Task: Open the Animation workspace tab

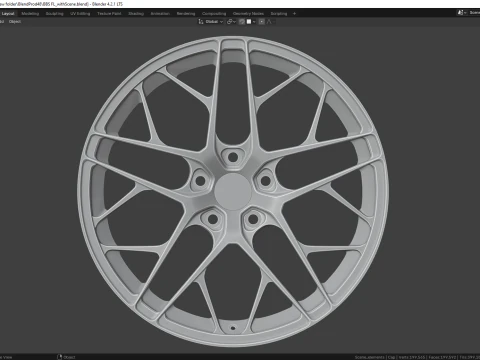Action: click(160, 14)
